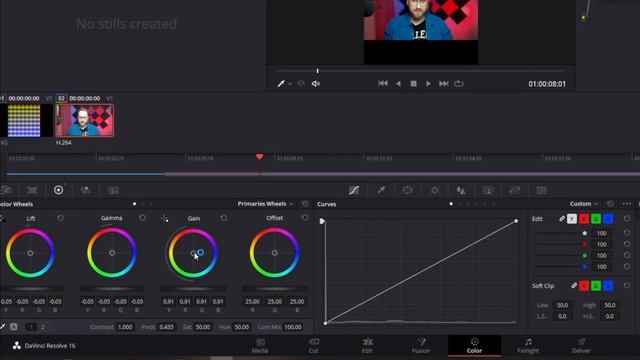Reset the red intensity slider
Viewport: 640px width, 360px height.
[x=627, y=244]
